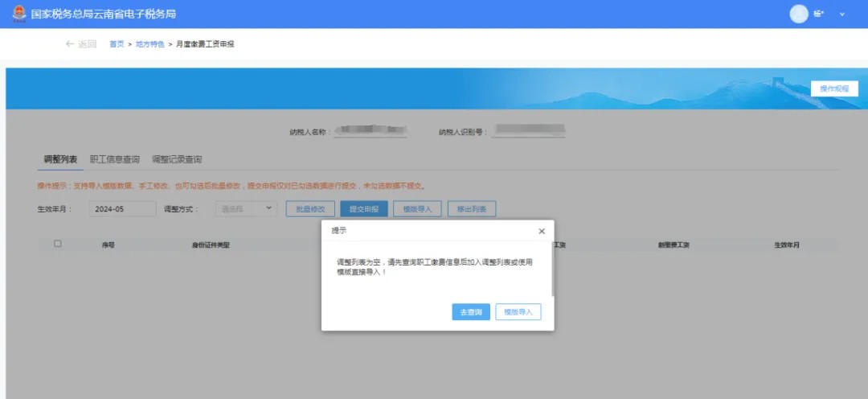The width and height of the screenshot is (868, 399).
Task: Click 去查询 in the dialog
Action: pyautogui.click(x=471, y=312)
